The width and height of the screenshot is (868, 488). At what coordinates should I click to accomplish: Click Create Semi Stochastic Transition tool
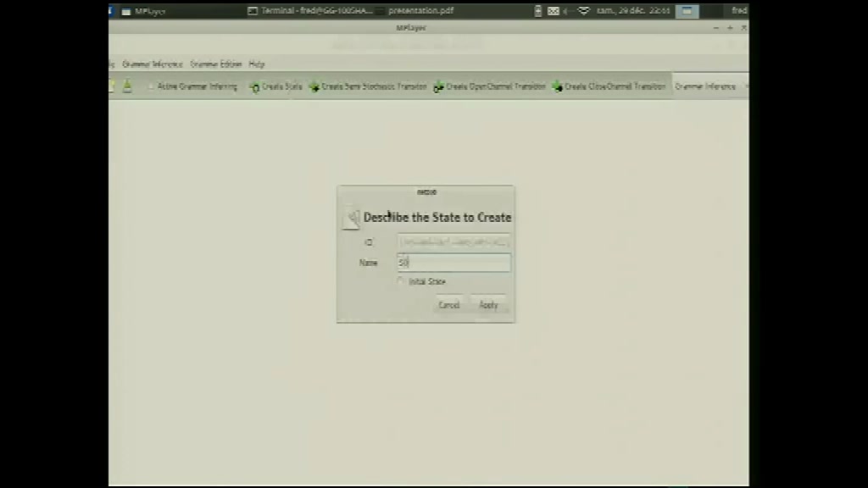click(368, 87)
